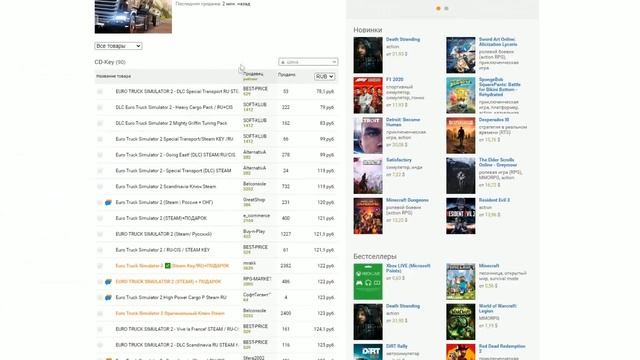Click the Red Dead Redemption 2 title link
Screen dimensions: 640x360
(502, 349)
